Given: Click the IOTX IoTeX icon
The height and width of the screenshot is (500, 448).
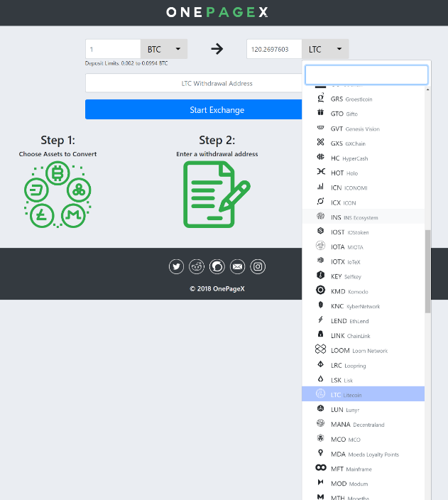Looking at the screenshot, I should [320, 260].
